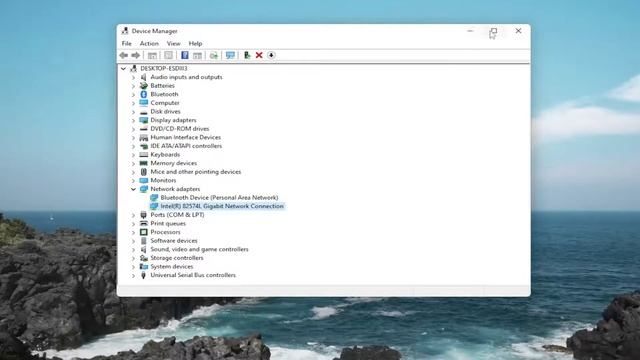
Task: Open the Help menu
Action: [195, 43]
